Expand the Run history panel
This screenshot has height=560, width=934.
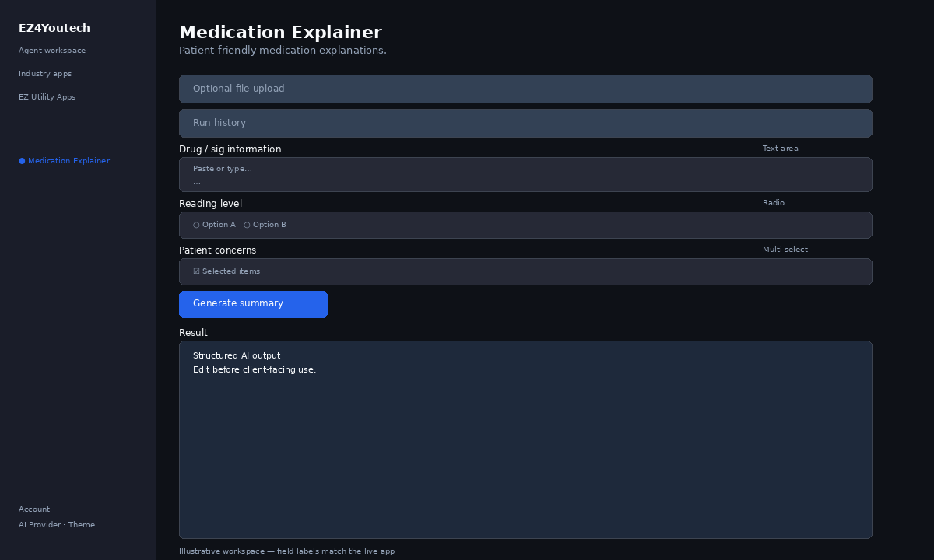[x=525, y=123]
